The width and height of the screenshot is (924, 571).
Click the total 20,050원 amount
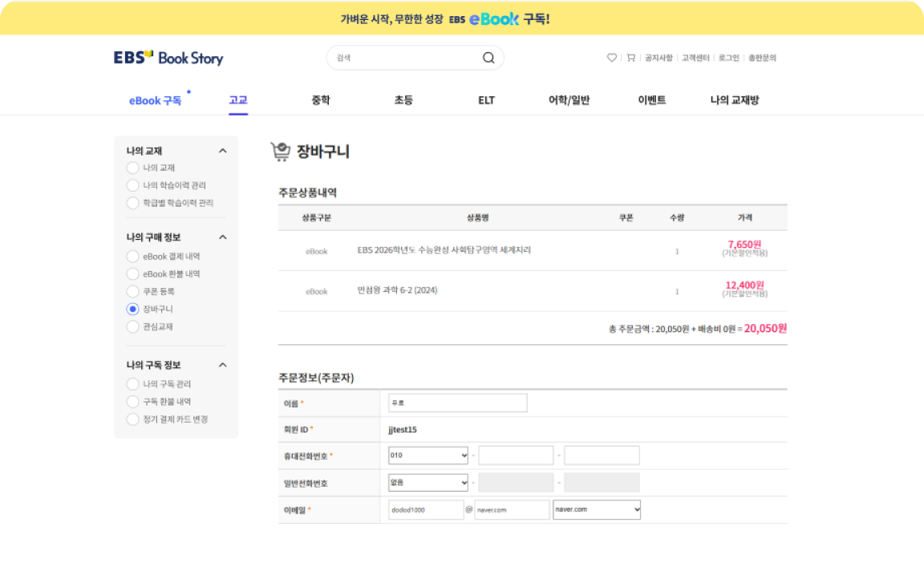(x=765, y=328)
